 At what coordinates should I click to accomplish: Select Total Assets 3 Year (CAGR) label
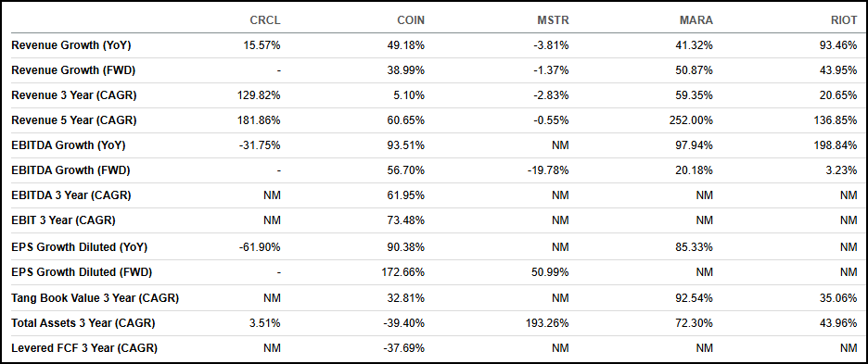83,323
